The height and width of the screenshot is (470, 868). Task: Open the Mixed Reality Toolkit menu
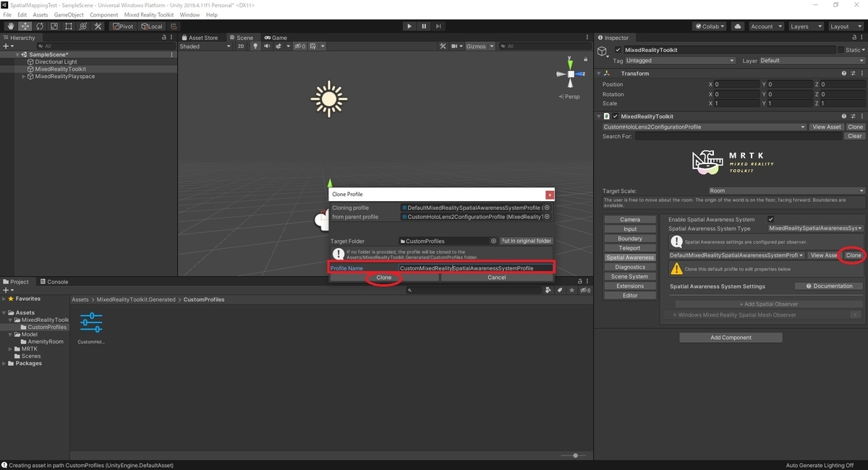coord(148,14)
